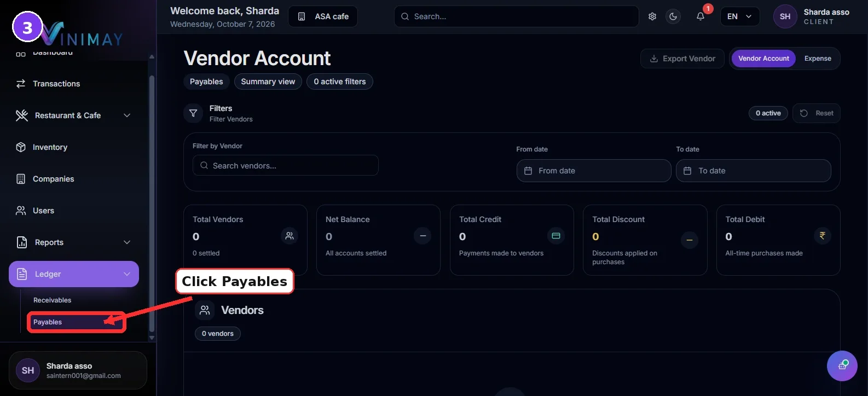Screen dimensions: 868x396
Task: Click the Total Debit rupee icon
Action: pyautogui.click(x=822, y=236)
